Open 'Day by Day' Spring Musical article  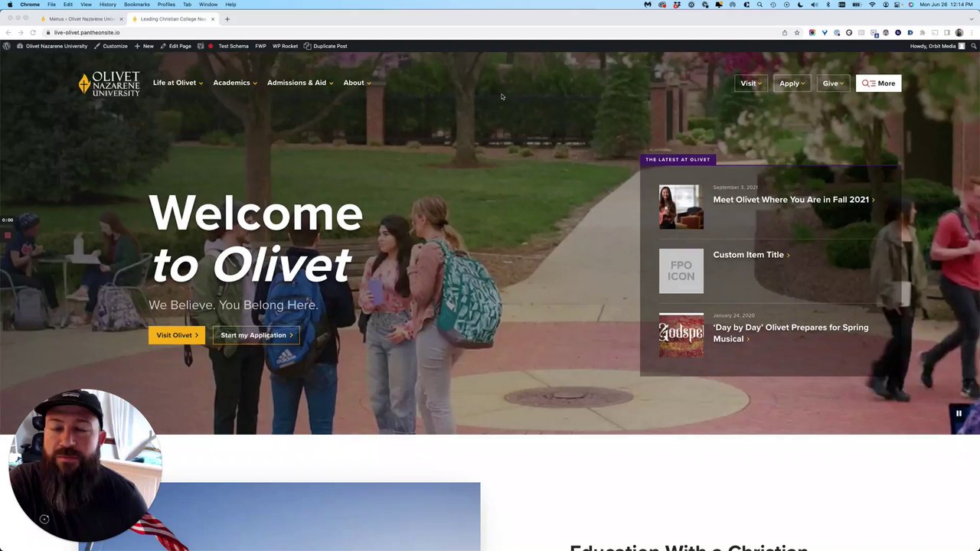[791, 333]
